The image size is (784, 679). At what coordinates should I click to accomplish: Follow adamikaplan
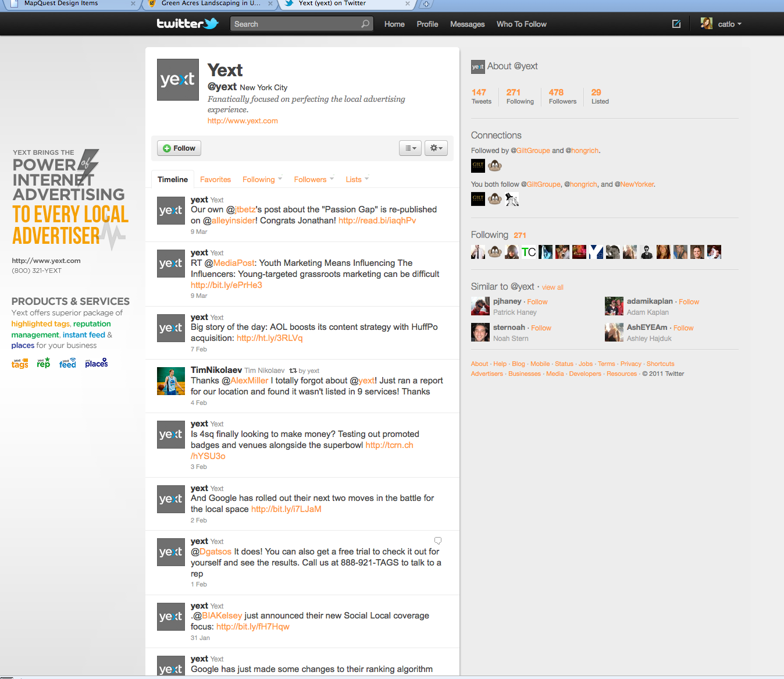[x=689, y=302]
